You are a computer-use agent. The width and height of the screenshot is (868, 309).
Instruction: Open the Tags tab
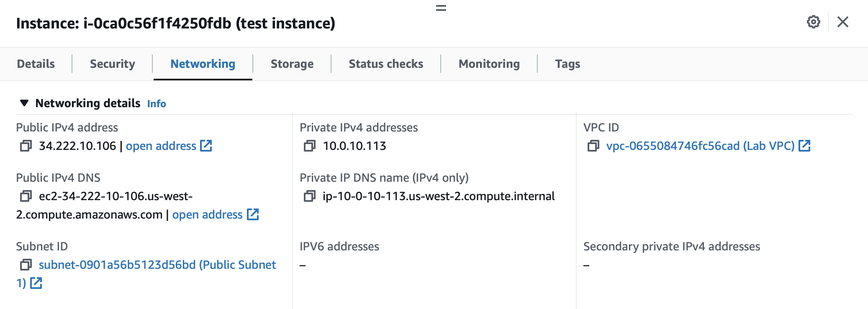(567, 64)
